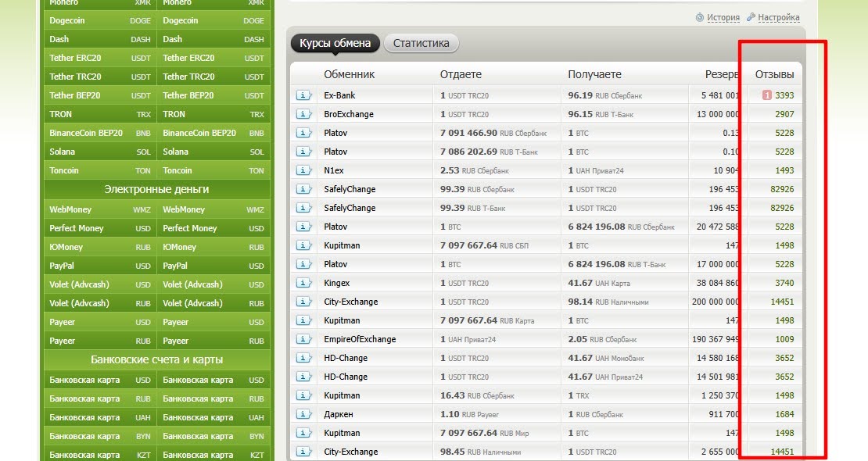Open the info icon in the N1ex row
Screen dimensions: 868x461
click(x=303, y=170)
